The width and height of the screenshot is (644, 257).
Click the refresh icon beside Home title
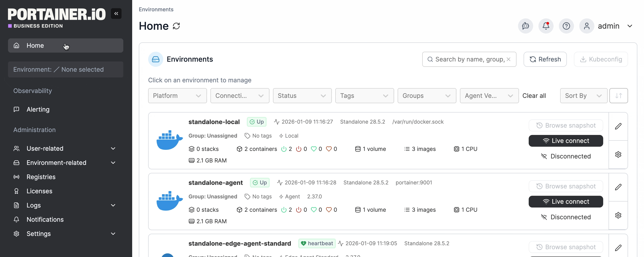click(176, 26)
